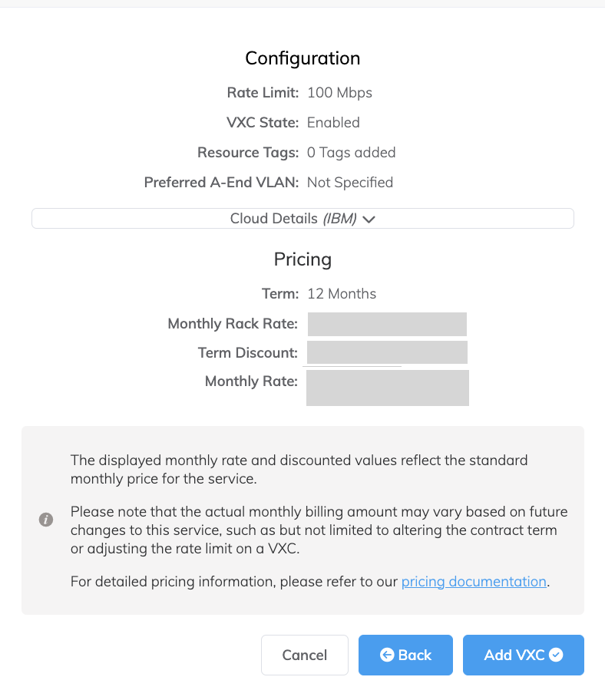Click the 100 Mbps rate limit value
The height and width of the screenshot is (700, 605).
(339, 93)
